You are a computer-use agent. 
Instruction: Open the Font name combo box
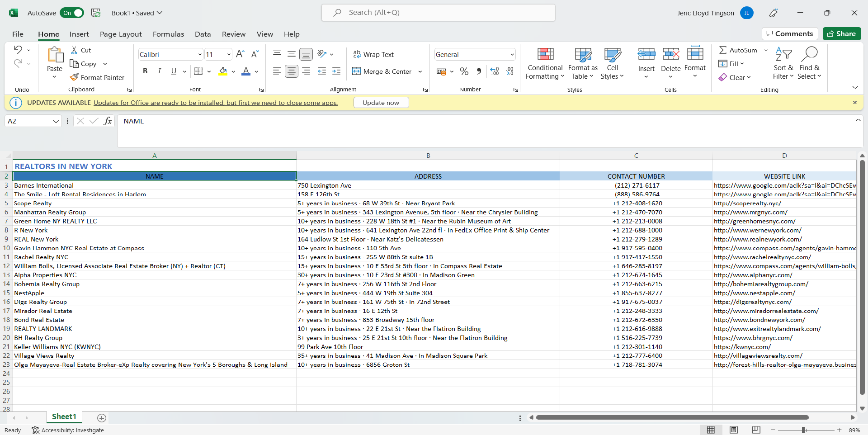(x=170, y=54)
